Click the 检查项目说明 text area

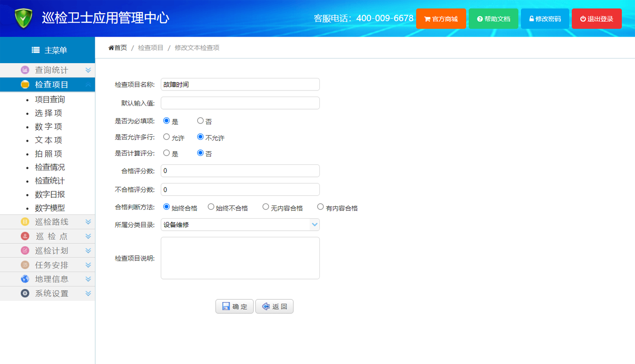pyautogui.click(x=240, y=258)
